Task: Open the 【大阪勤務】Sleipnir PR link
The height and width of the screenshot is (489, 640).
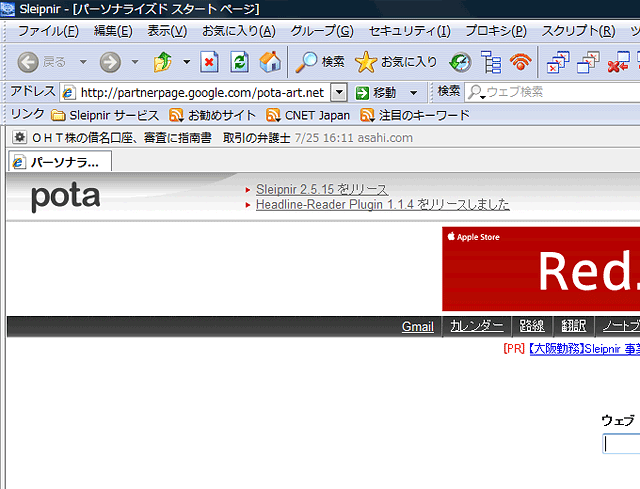Action: (584, 349)
